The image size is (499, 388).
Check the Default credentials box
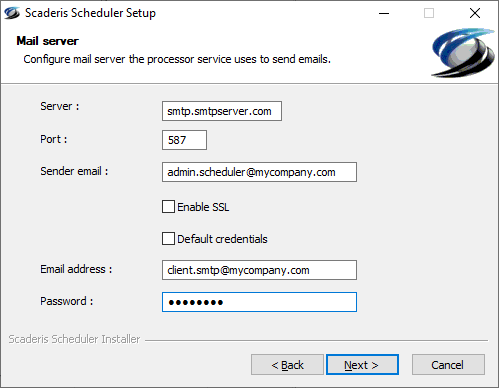[x=168, y=239]
